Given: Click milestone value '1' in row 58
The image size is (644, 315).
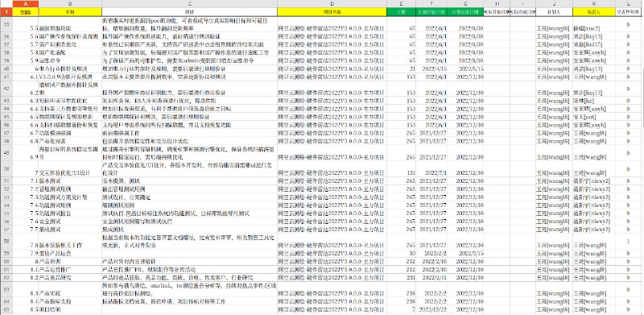Looking at the screenshot, I should (x=630, y=242).
